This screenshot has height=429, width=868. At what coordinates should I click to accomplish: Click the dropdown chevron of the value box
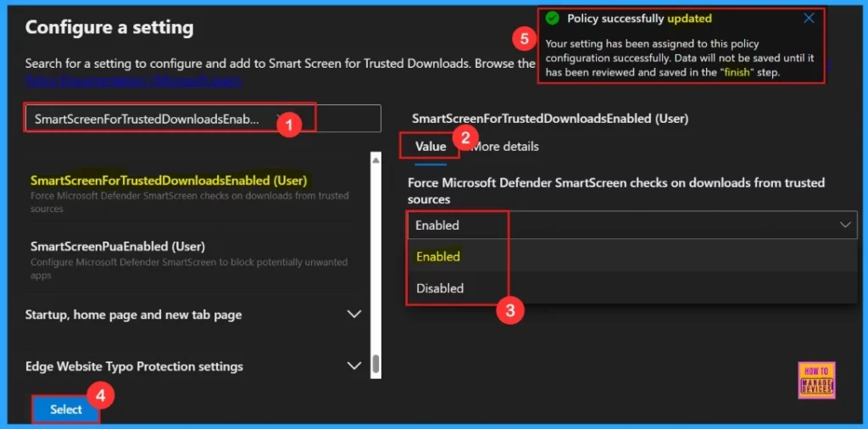coord(845,225)
